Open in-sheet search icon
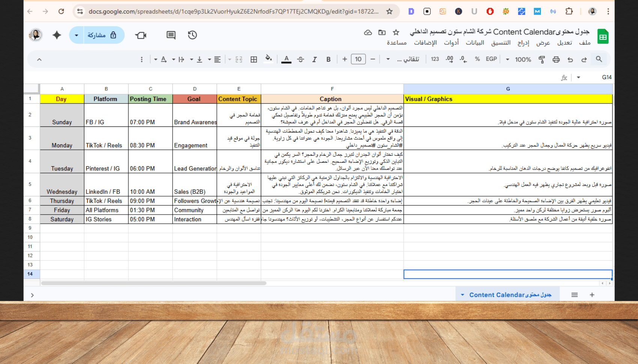This screenshot has width=638, height=364. (x=599, y=59)
